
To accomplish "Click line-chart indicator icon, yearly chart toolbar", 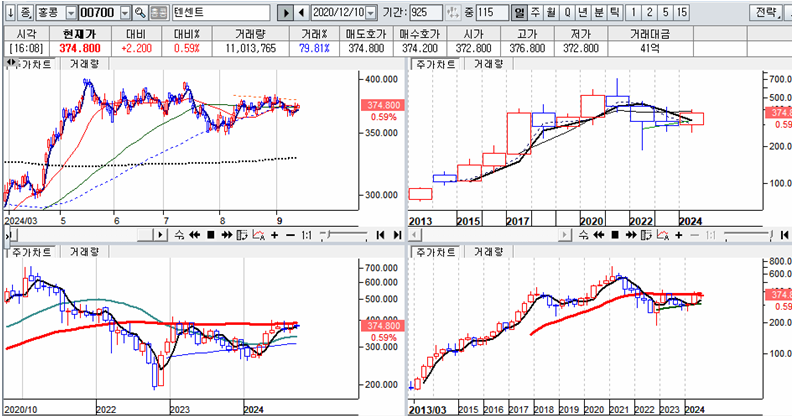I will pos(663,235).
